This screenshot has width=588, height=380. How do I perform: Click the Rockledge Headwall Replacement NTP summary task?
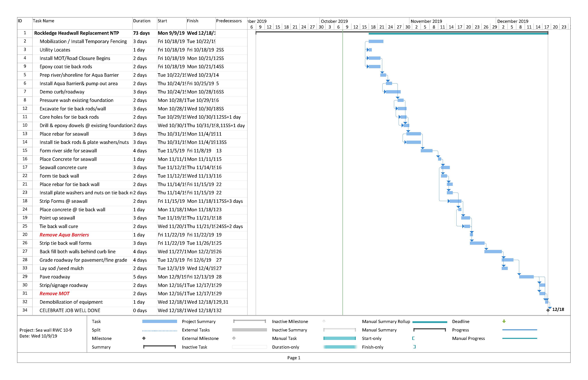pos(77,33)
